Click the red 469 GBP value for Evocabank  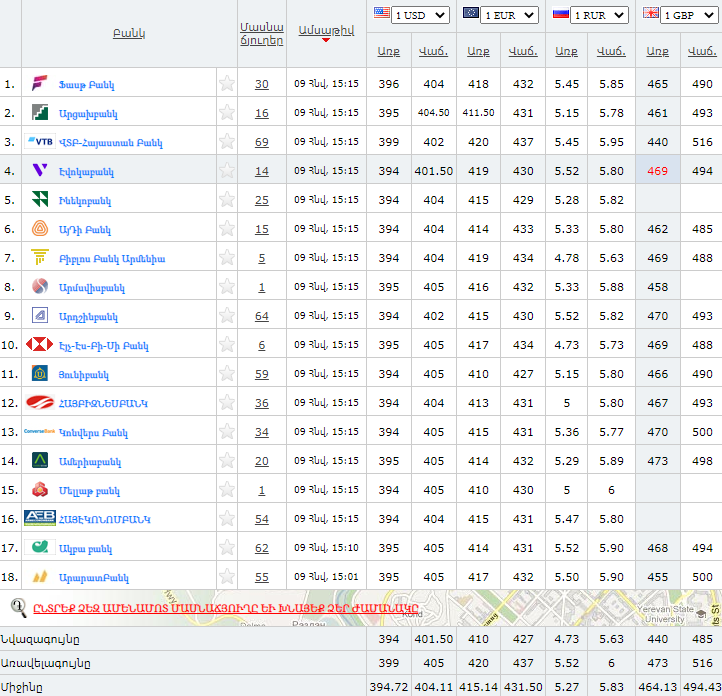[658, 171]
